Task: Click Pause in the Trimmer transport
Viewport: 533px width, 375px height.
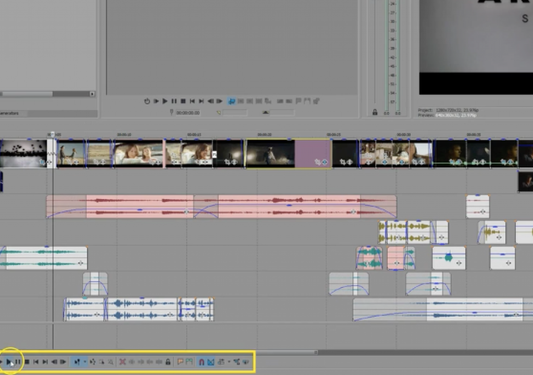Action: (x=174, y=101)
